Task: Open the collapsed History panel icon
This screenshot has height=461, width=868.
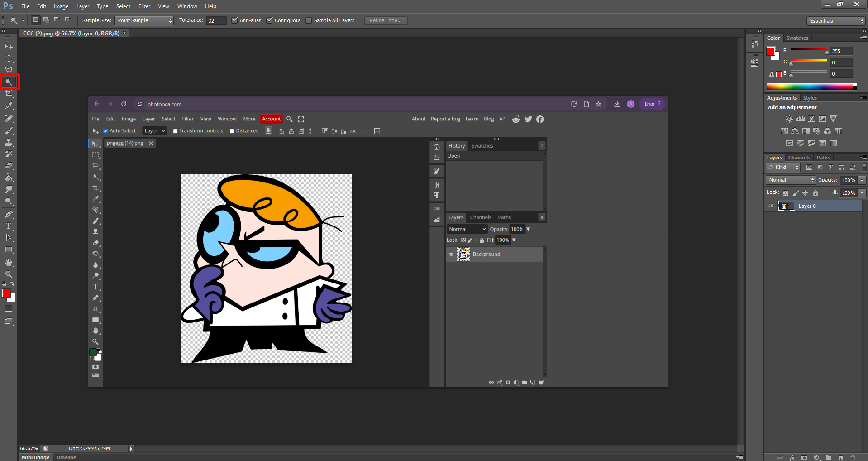Action: coord(754,44)
